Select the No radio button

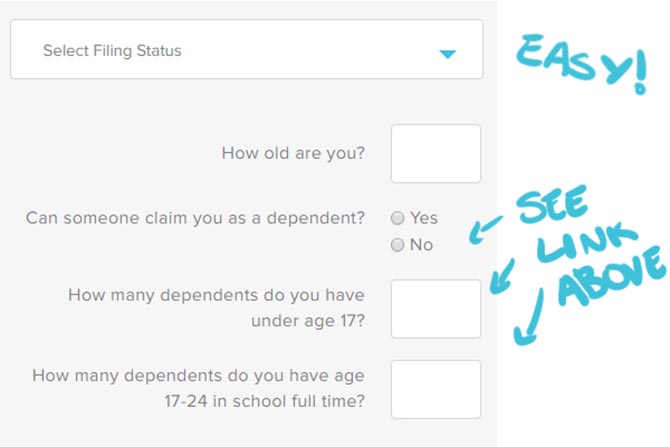[x=397, y=245]
